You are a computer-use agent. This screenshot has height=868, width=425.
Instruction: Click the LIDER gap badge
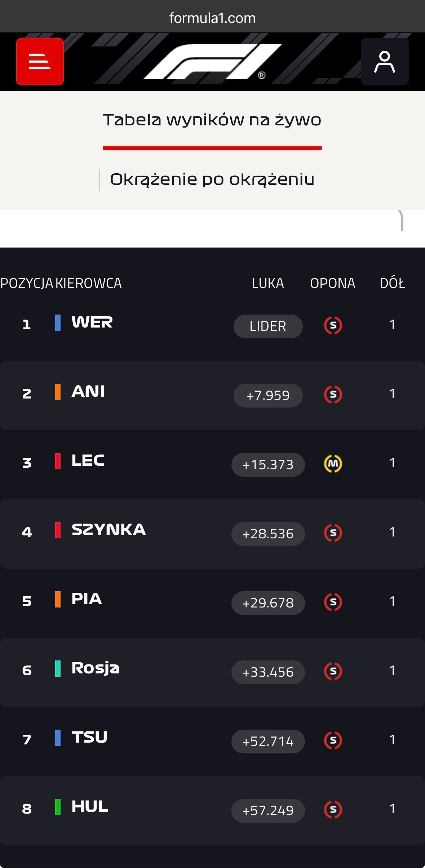(x=268, y=326)
